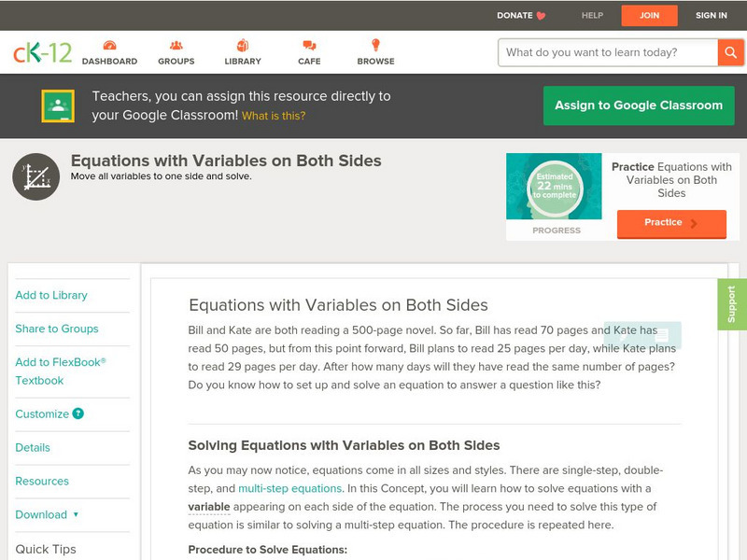This screenshot has height=560, width=747.
Task: Click the CK-12 logo
Action: pos(43,52)
